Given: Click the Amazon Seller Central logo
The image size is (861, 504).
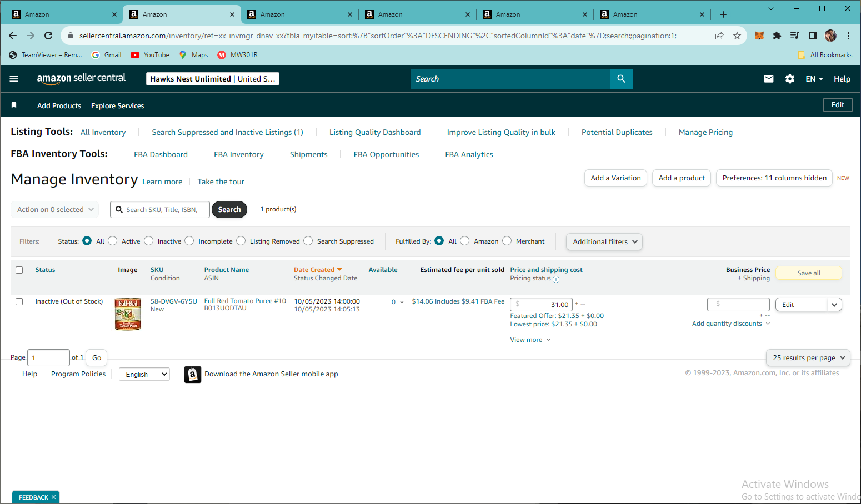Looking at the screenshot, I should pyautogui.click(x=81, y=79).
